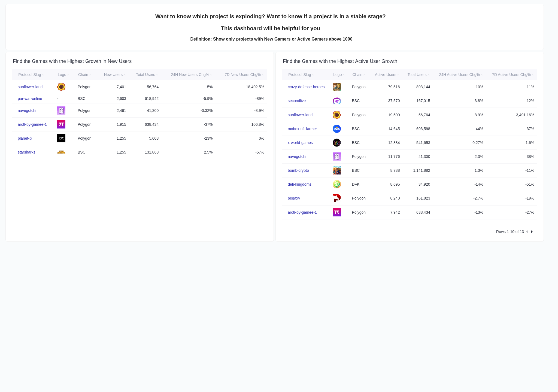Open the bomb-crypto protocol link
This screenshot has height=392, width=558.
298,170
